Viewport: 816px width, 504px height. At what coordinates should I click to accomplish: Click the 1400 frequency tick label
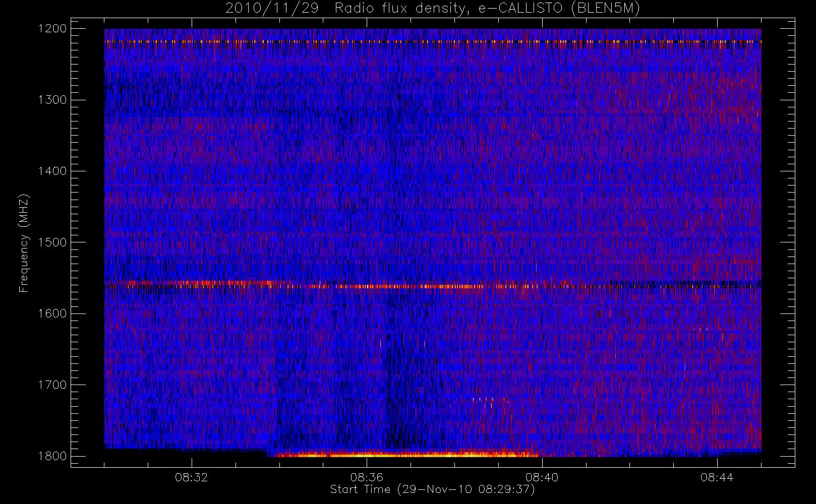coord(52,171)
